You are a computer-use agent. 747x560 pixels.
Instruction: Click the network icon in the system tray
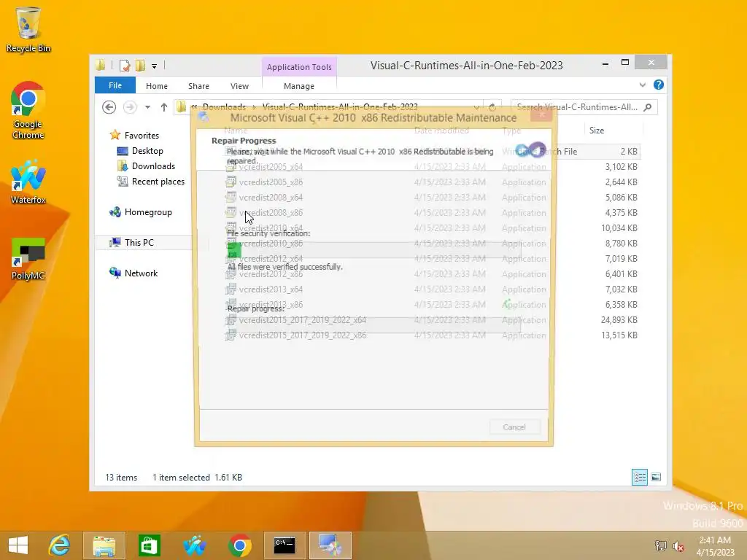pyautogui.click(x=661, y=545)
